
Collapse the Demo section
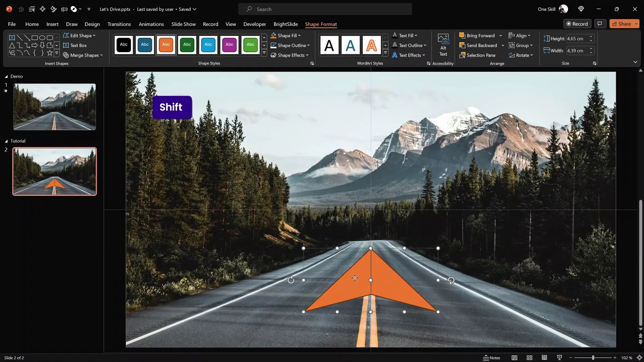tap(6, 76)
